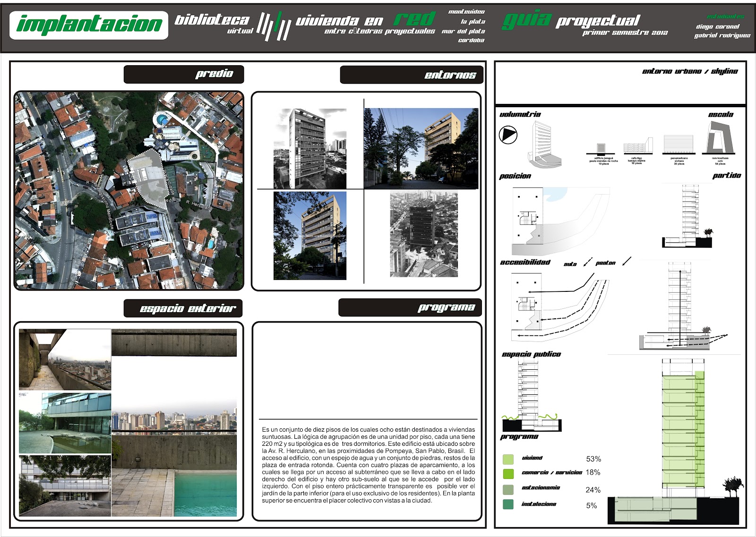Open the black-and-white tower photo in entornos
Image resolution: width=756 pixels, height=537 pixels.
(x=310, y=148)
